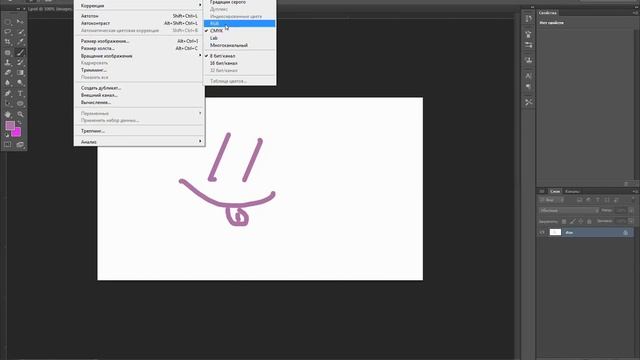Click Внешний канал menu item
Viewport: 640px width, 360px height.
[x=139, y=95]
